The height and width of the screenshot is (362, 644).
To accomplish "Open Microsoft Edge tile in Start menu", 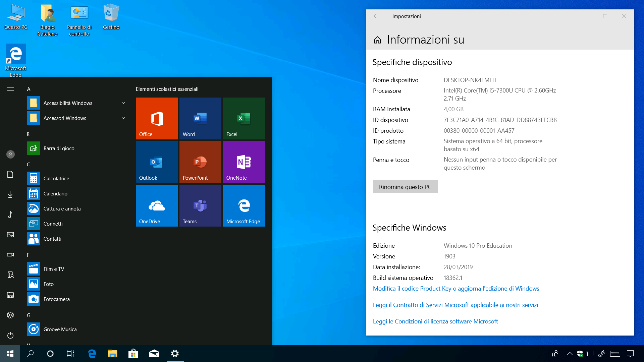I will [x=244, y=205].
